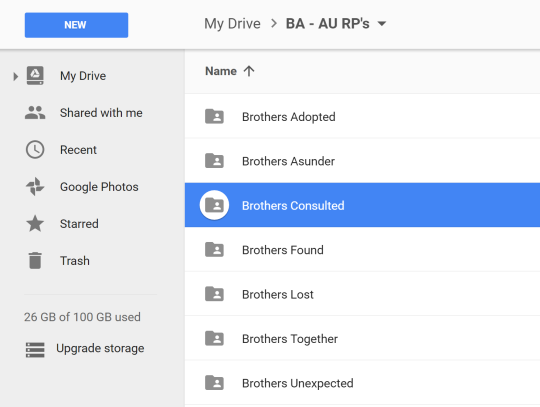540x407 pixels.
Task: Open the BA - AU RP's dropdown arrow
Action: coord(382,24)
